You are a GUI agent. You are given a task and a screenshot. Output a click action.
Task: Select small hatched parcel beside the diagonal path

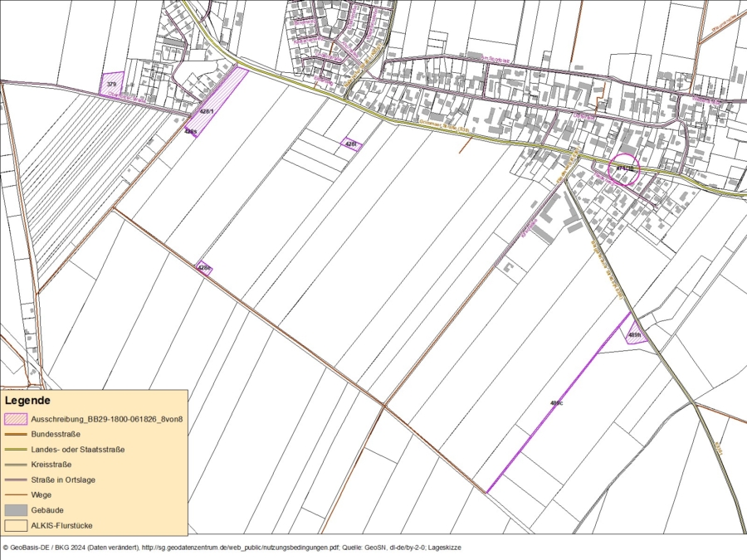pos(204,268)
